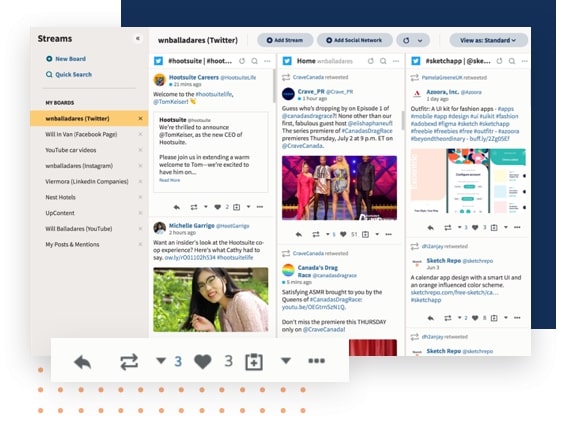Create a New Board
Viewport: 561px width, 422px height.
(66, 59)
